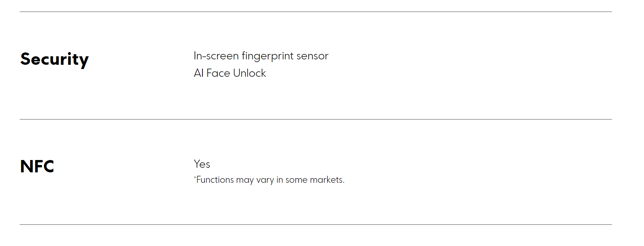
Task: Click the asterisk before "Functions"
Action: click(195, 178)
